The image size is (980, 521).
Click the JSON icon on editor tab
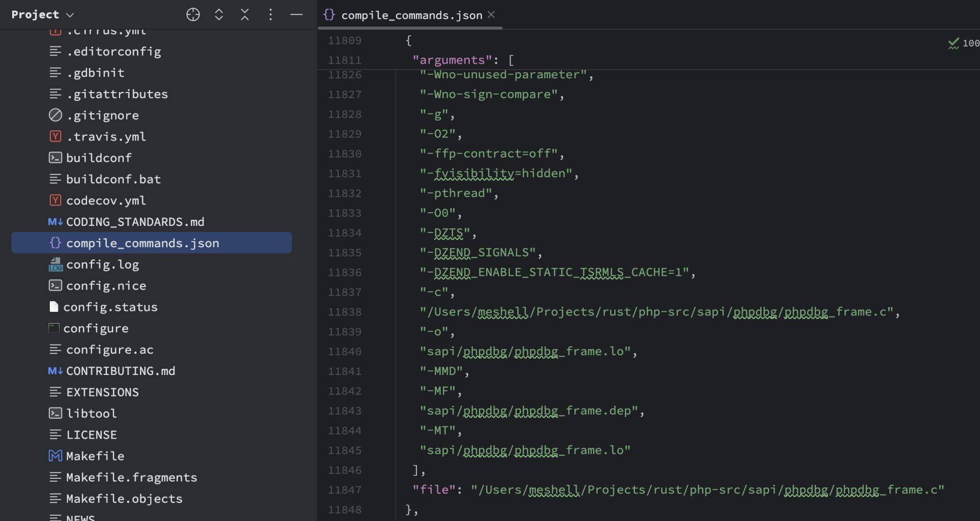pos(329,15)
